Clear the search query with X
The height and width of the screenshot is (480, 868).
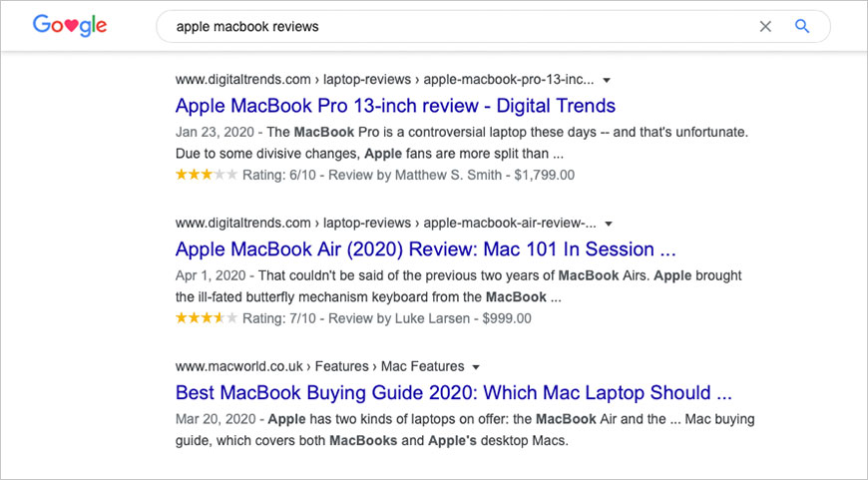[x=765, y=27]
